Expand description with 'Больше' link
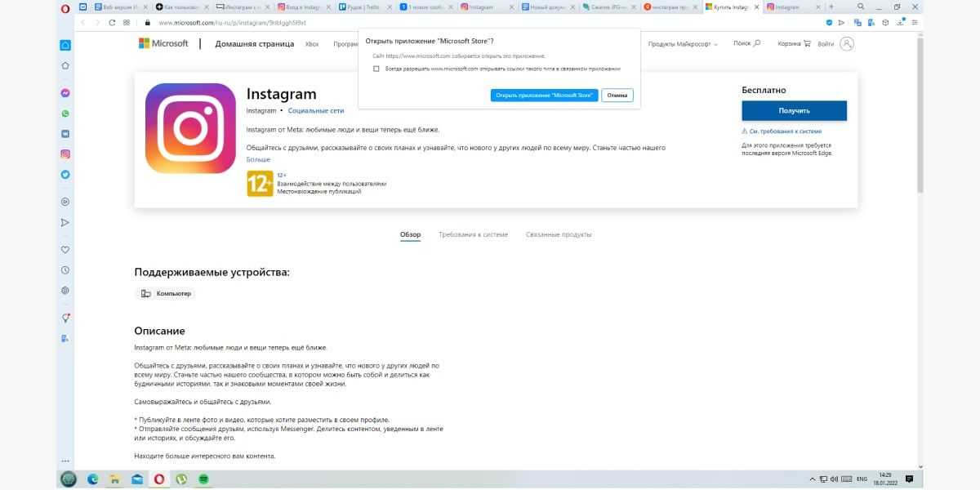Viewport: 980px width, 490px height. click(258, 159)
